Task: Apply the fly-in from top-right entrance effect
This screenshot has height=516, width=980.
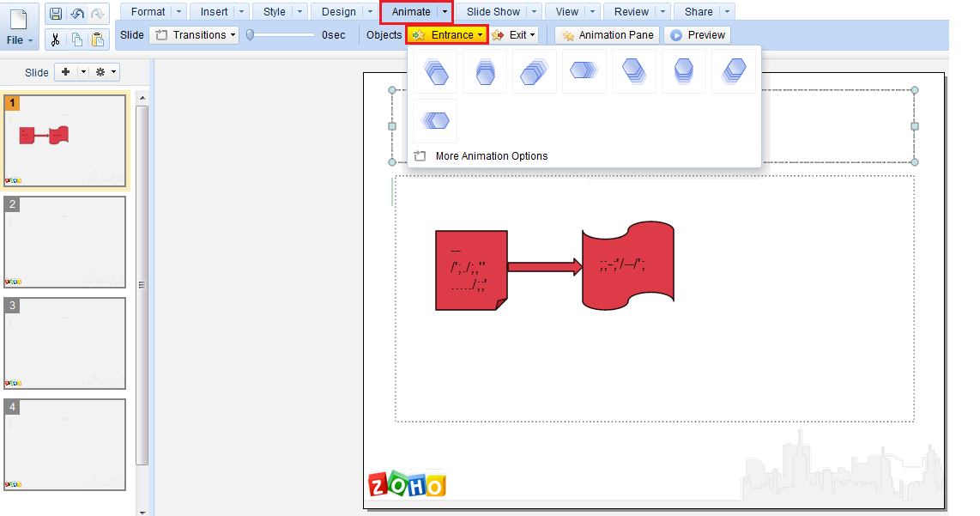Action: click(x=535, y=71)
